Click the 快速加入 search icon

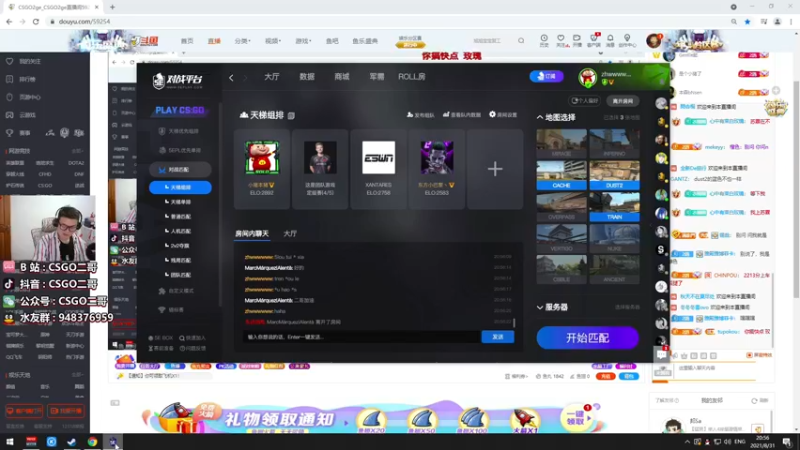click(182, 338)
